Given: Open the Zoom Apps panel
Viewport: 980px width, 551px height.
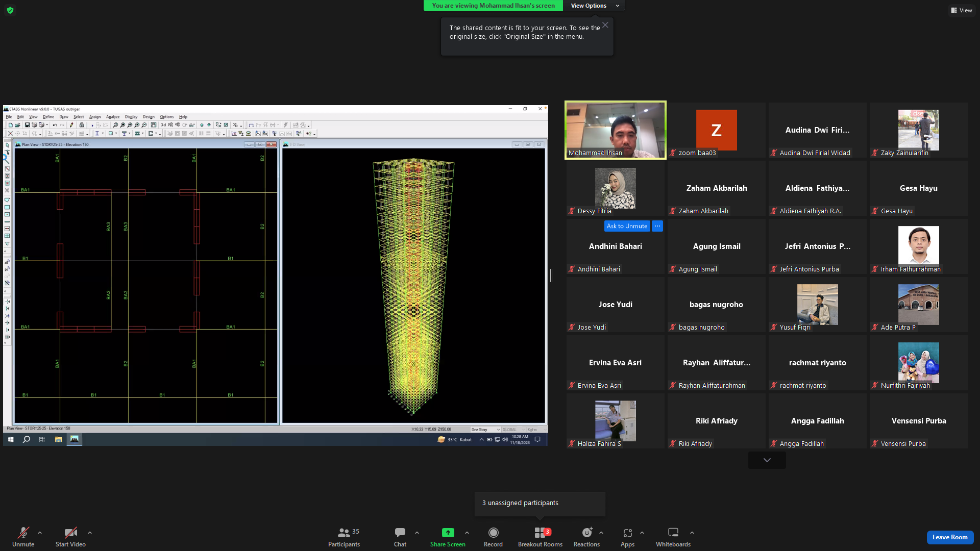Looking at the screenshot, I should tap(627, 537).
